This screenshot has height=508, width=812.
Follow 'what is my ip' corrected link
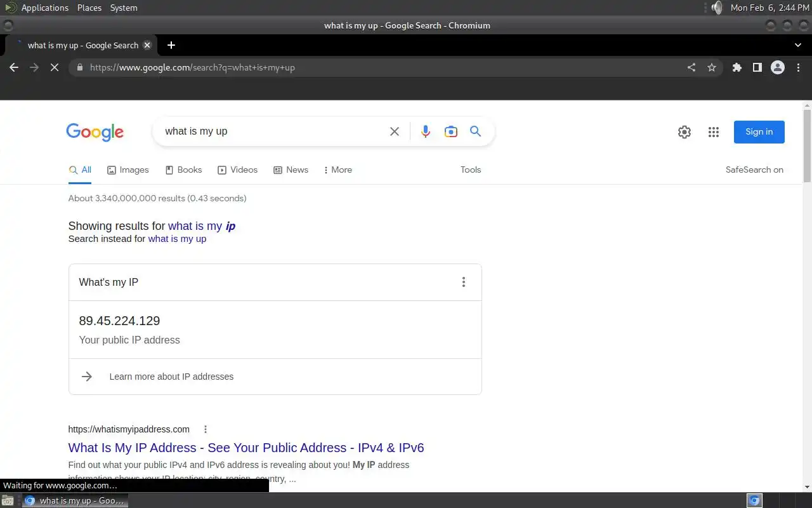coord(202,226)
